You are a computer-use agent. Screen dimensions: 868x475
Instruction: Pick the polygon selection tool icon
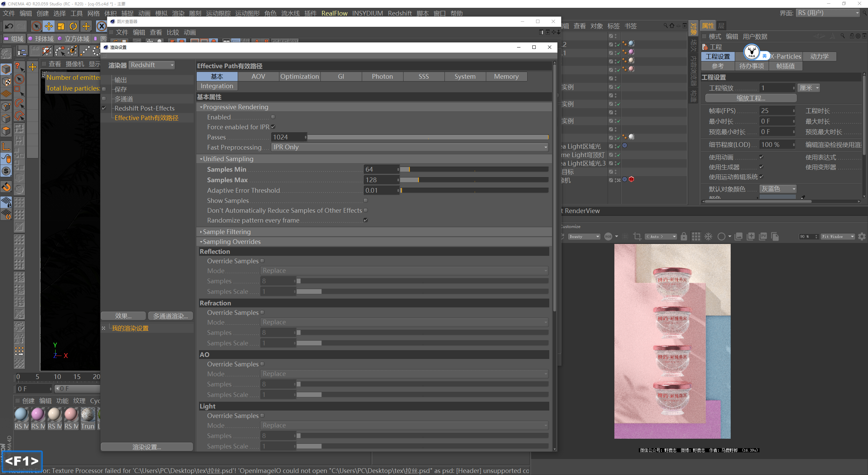[x=19, y=116]
